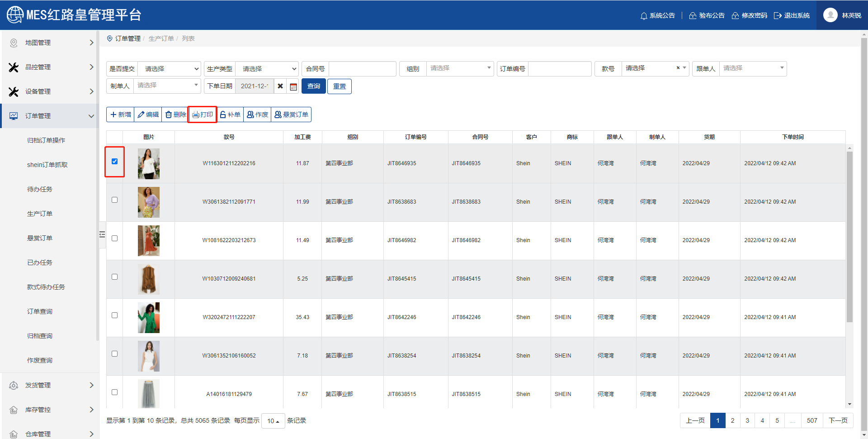Click the 编辑 pencil toolbar button
This screenshot has width=868, height=439.
(x=148, y=115)
